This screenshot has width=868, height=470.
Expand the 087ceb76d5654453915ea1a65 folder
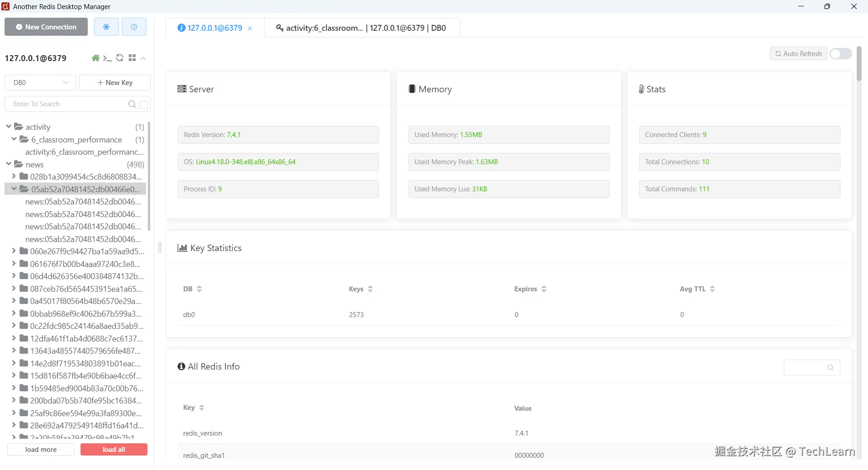click(x=14, y=289)
